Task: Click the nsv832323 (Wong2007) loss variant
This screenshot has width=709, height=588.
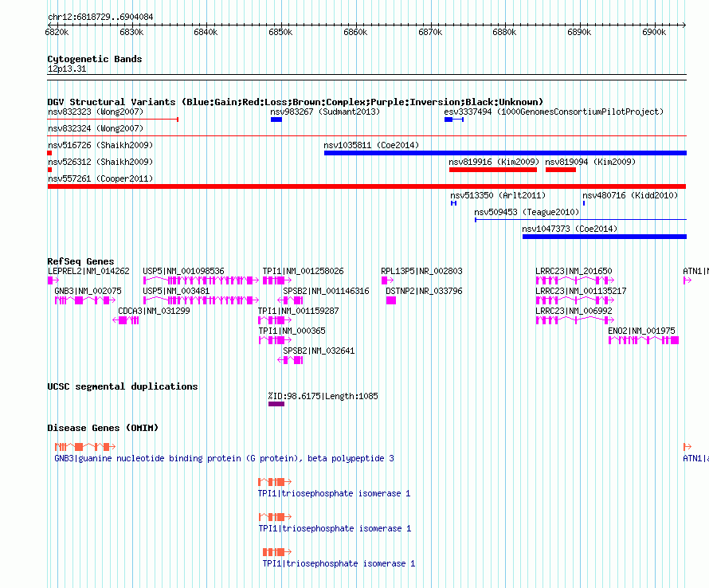Action: [x=112, y=120]
